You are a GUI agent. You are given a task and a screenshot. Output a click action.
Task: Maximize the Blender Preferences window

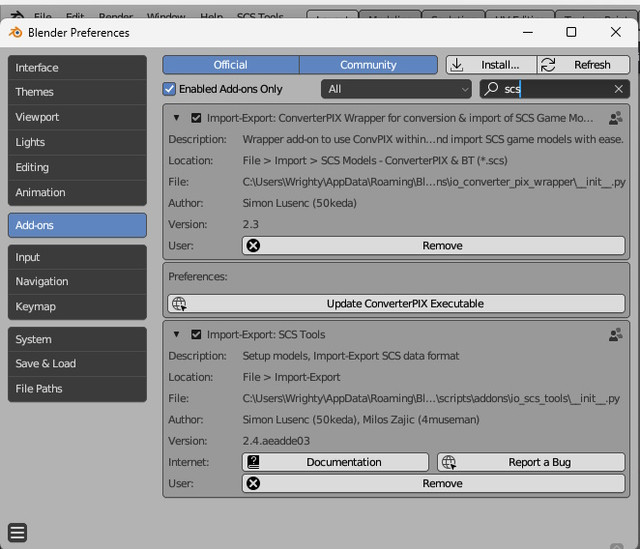pos(571,32)
